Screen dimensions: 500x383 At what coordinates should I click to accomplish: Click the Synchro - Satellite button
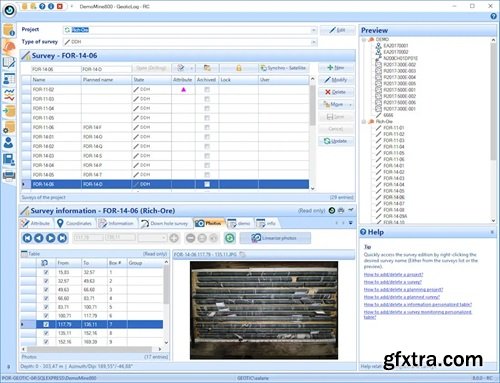(x=283, y=68)
